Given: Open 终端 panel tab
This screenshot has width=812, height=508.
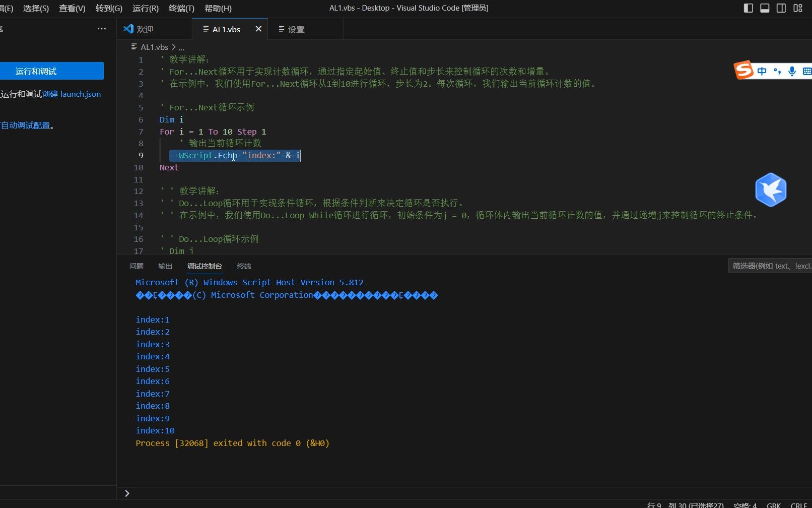Looking at the screenshot, I should pyautogui.click(x=244, y=266).
